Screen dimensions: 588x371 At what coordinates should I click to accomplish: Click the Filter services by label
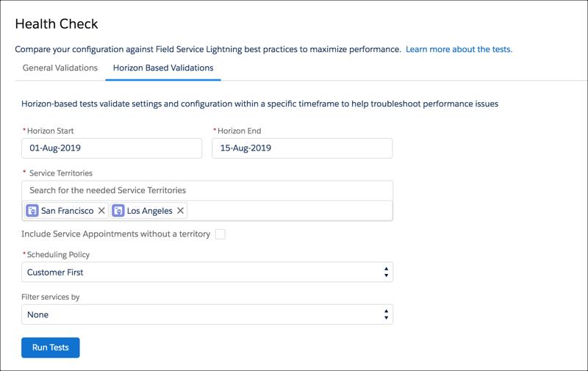coord(50,298)
